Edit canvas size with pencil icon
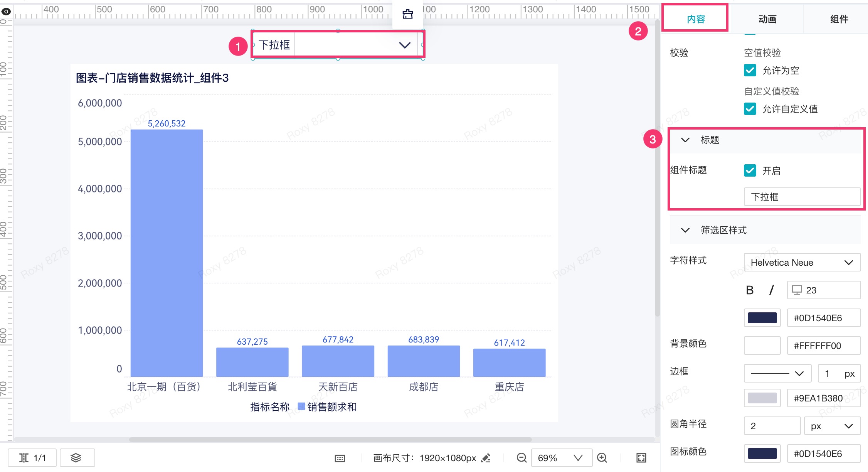 click(x=486, y=458)
